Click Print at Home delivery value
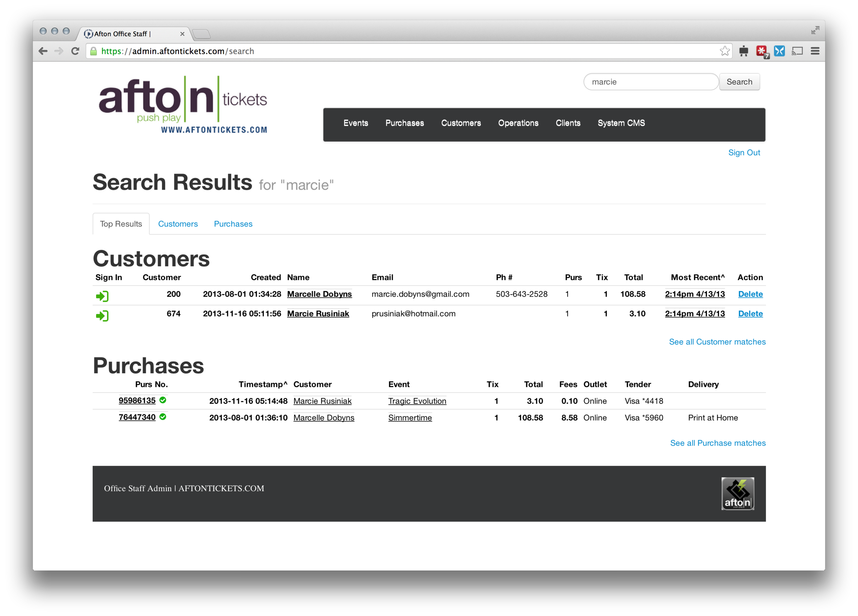This screenshot has width=858, height=616. [x=713, y=418]
